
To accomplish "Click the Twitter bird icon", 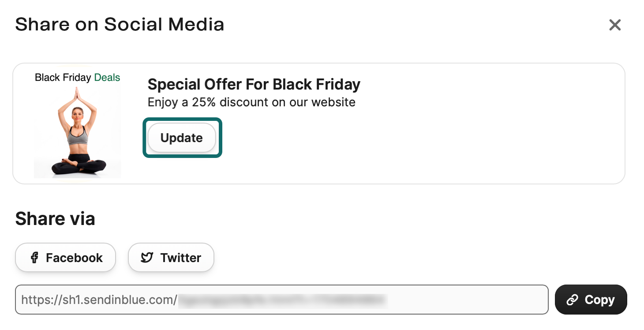I will 147,258.
